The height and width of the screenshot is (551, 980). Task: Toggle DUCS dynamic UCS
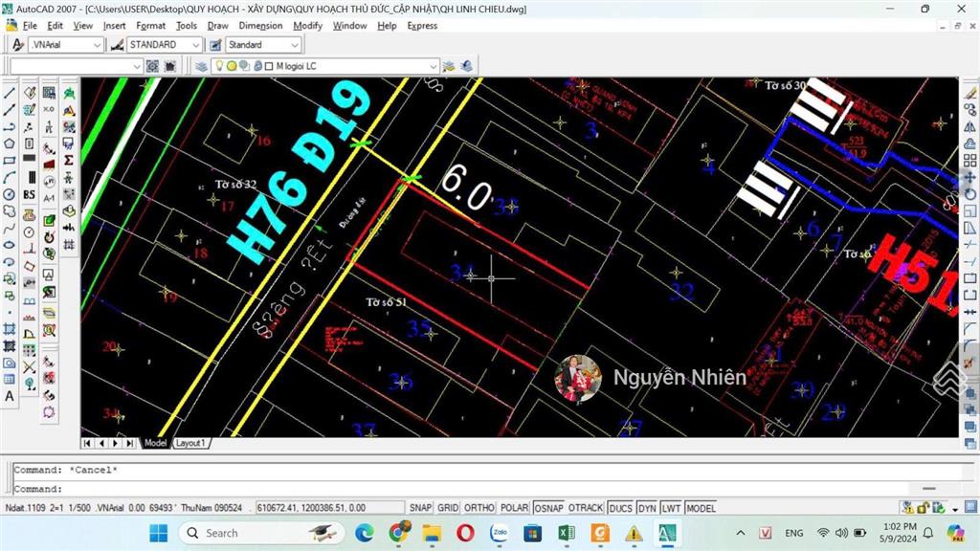pyautogui.click(x=620, y=508)
